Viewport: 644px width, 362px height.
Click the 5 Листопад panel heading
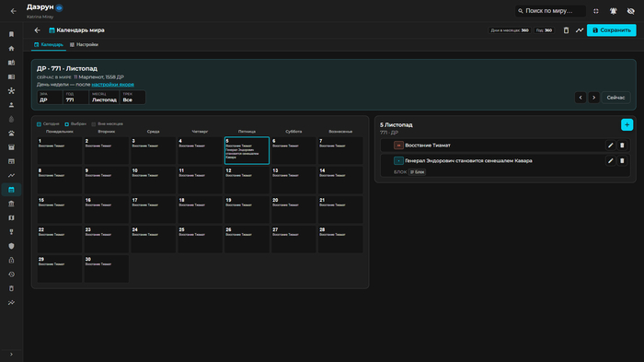[x=396, y=124]
